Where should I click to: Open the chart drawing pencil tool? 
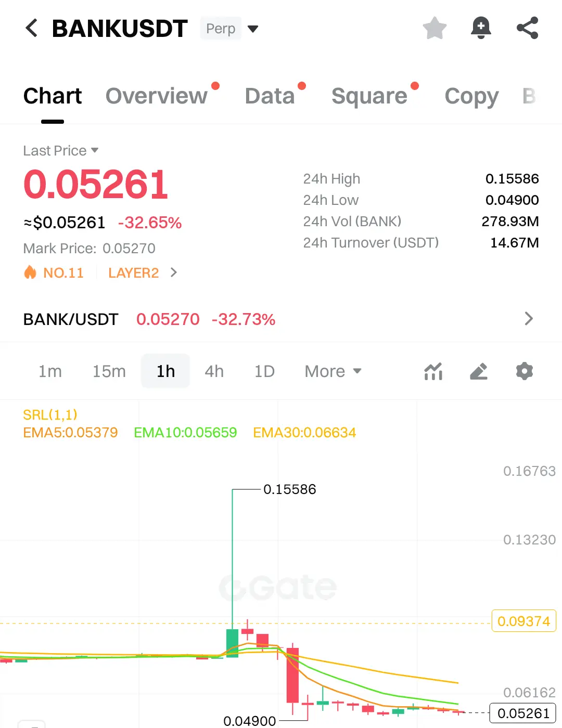[479, 371]
